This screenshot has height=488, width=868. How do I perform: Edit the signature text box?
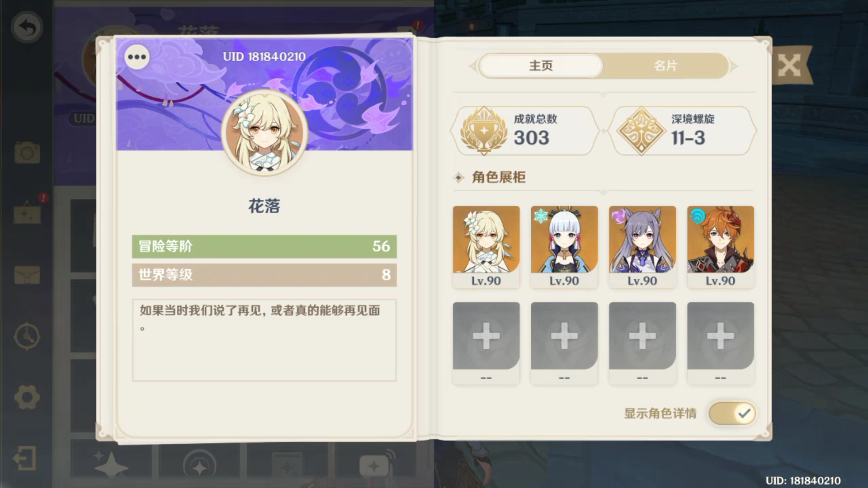(264, 340)
